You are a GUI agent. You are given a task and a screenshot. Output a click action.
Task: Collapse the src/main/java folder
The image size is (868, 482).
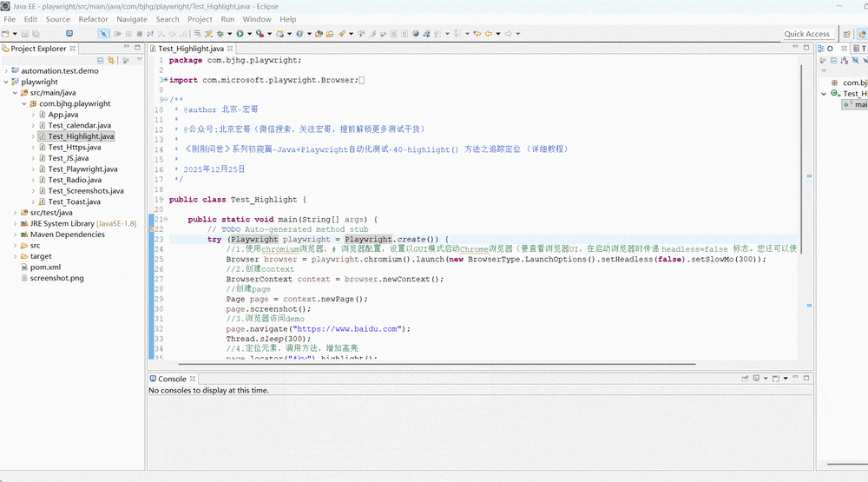(15, 93)
